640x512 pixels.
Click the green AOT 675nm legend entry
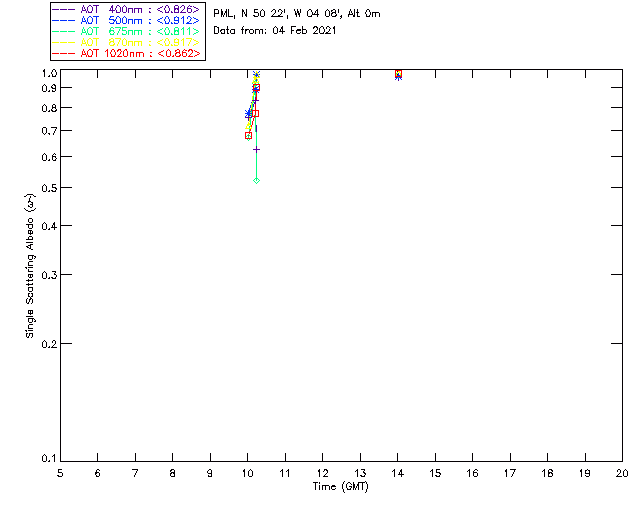click(x=127, y=31)
